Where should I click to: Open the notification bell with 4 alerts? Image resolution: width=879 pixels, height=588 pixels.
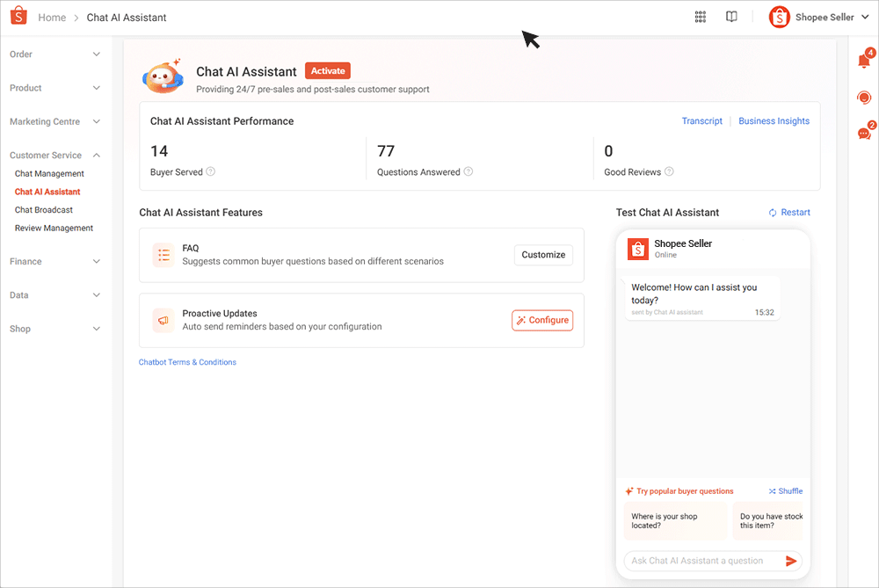pyautogui.click(x=862, y=60)
